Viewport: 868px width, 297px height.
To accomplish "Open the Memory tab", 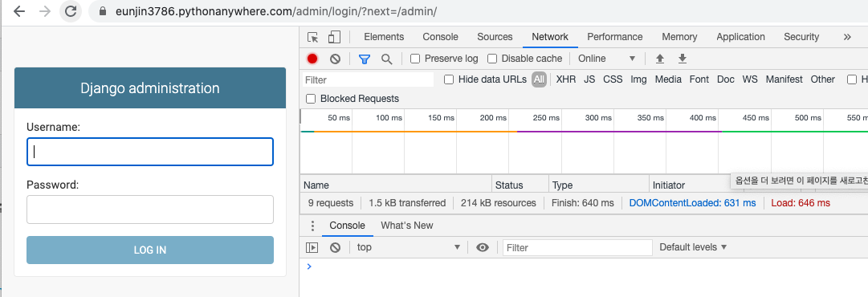I will (x=679, y=37).
